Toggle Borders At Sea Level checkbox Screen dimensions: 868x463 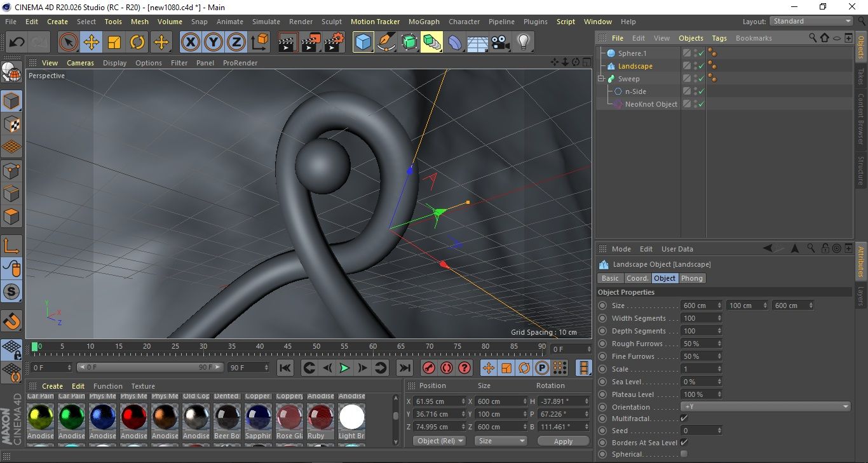click(x=684, y=442)
